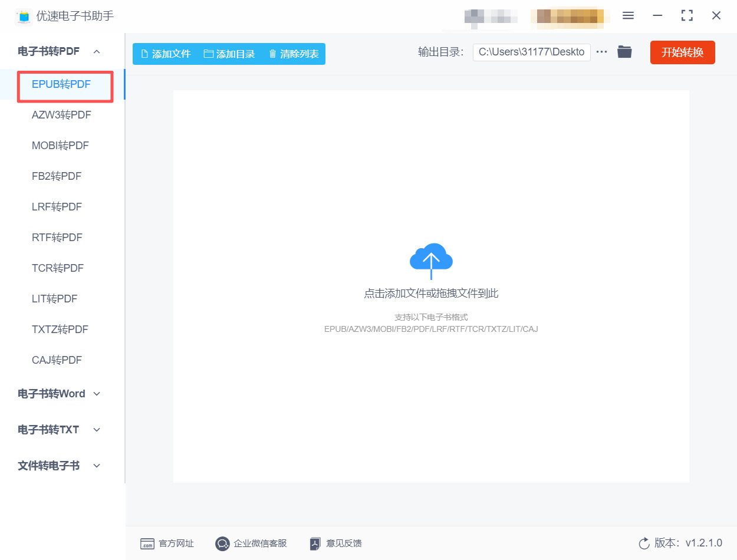This screenshot has height=560, width=737.
Task: Click the three-dots browse output path button
Action: click(x=601, y=52)
